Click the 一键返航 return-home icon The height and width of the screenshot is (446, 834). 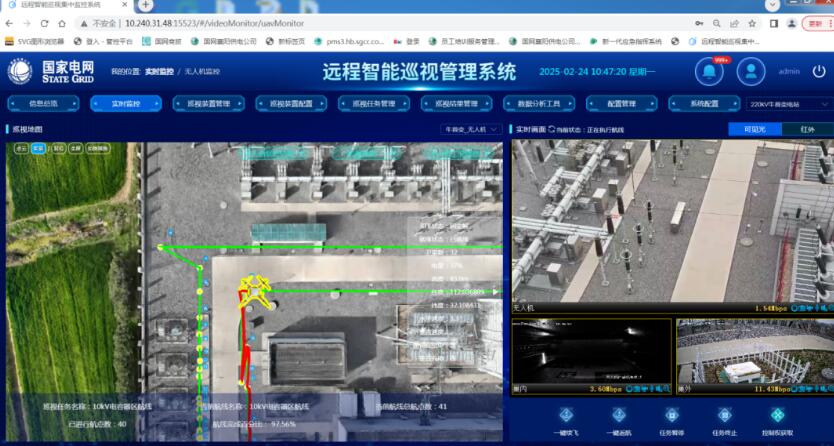[618, 415]
